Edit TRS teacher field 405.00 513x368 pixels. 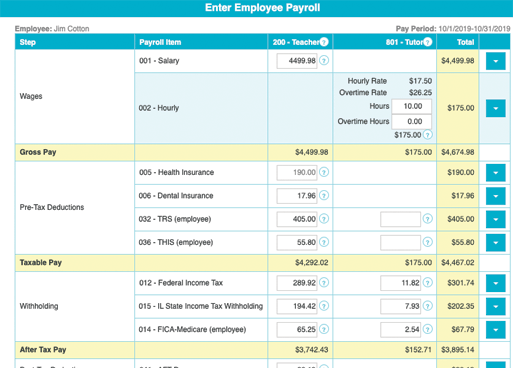pyautogui.click(x=297, y=219)
